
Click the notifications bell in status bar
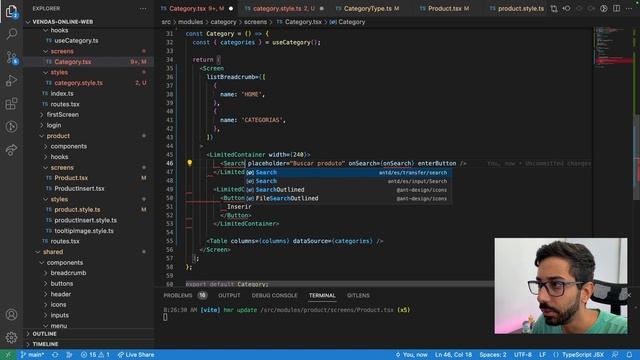(x=629, y=355)
